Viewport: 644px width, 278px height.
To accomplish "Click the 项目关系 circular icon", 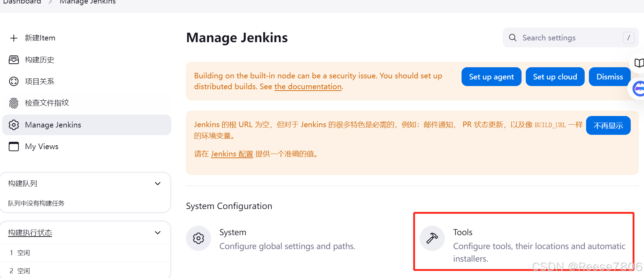I will (14, 82).
